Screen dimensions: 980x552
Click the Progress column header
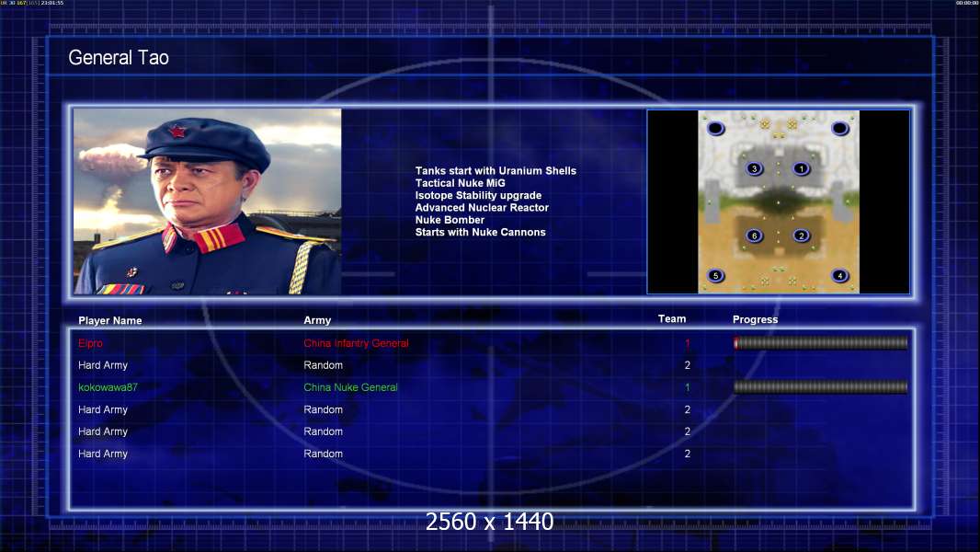point(755,319)
